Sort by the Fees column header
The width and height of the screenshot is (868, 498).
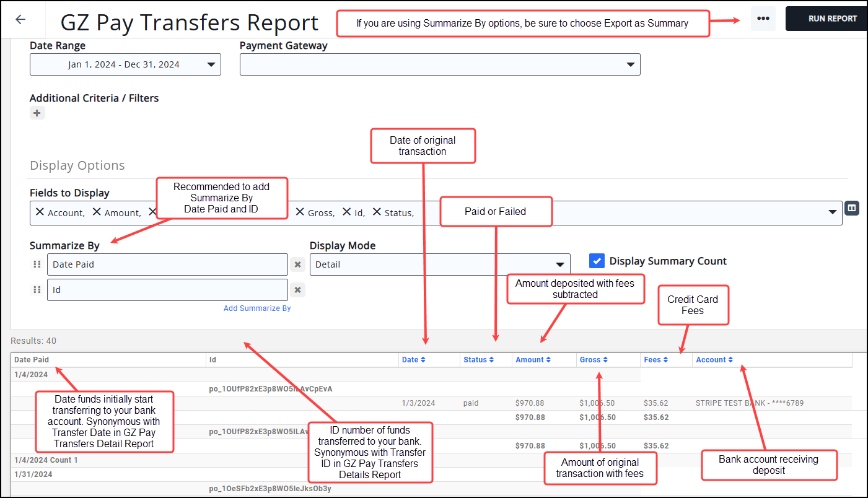click(x=655, y=360)
